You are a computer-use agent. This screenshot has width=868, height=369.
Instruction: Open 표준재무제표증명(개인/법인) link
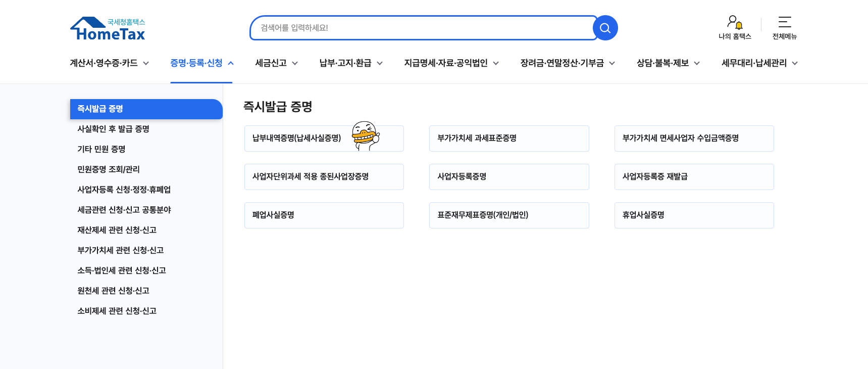click(509, 215)
